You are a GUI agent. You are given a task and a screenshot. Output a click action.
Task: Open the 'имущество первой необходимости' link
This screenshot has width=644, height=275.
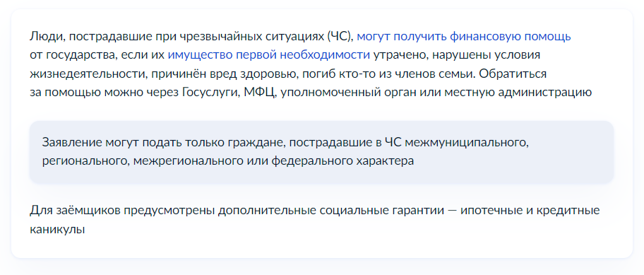tap(268, 55)
